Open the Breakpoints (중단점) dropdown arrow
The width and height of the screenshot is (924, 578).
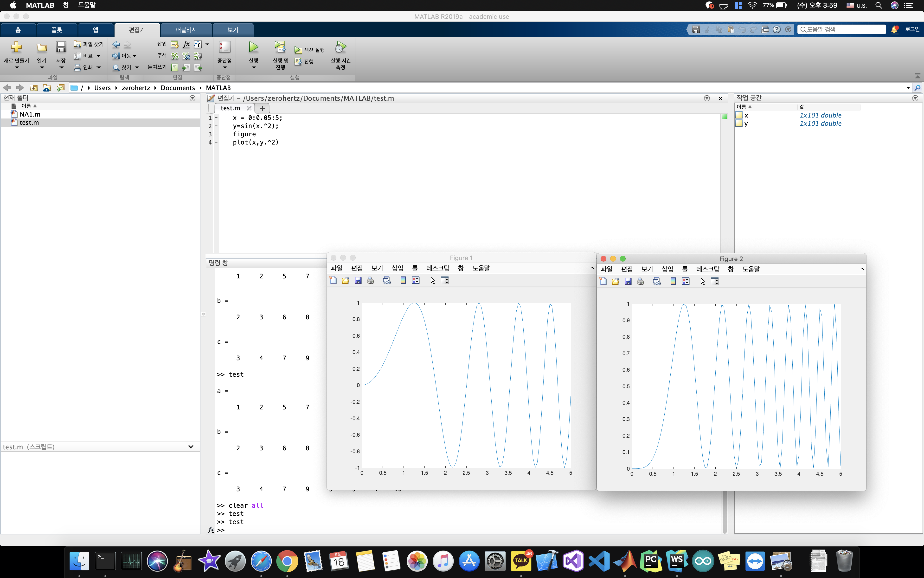[225, 68]
